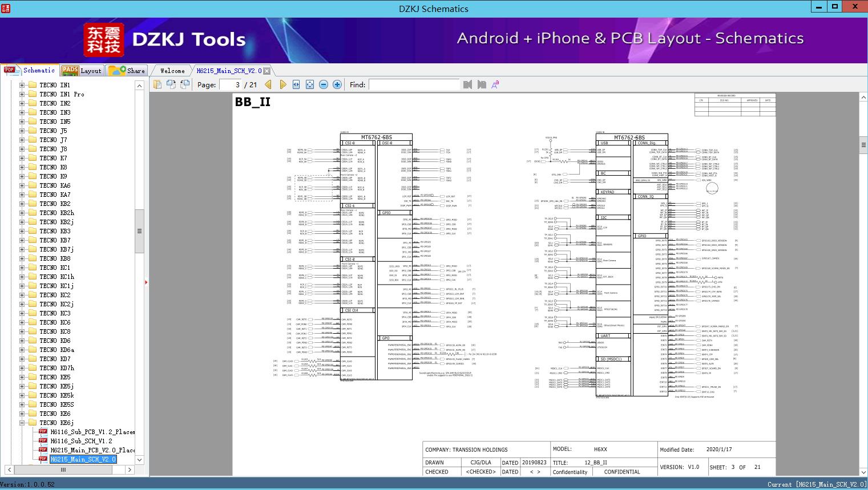This screenshot has height=490, width=868.
Task: Close the H6215_Main_SCH_V2.0 tab
Action: (267, 71)
